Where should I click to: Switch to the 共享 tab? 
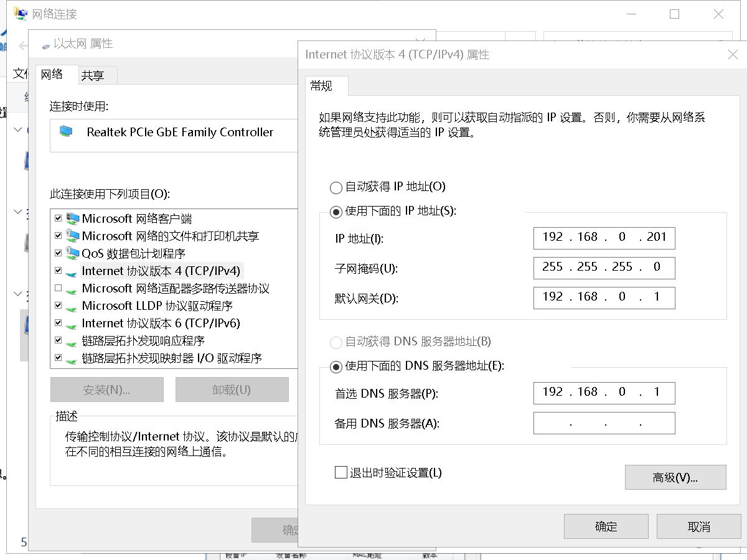[x=93, y=76]
